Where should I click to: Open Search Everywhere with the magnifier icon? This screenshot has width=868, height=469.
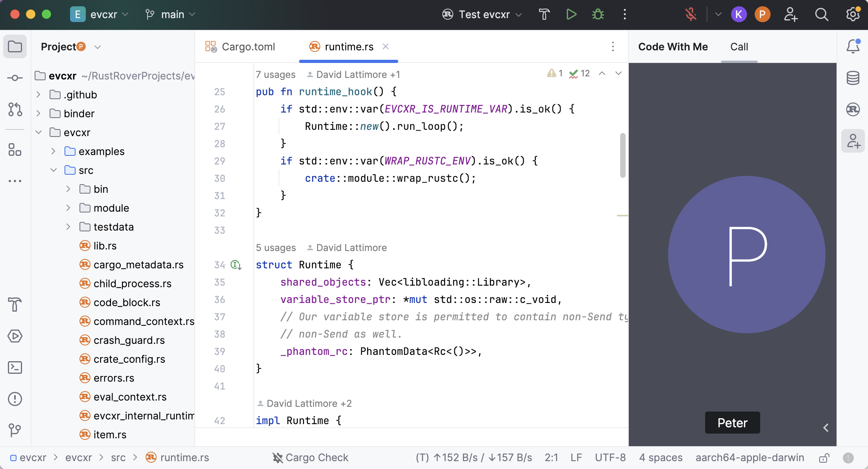coord(822,15)
